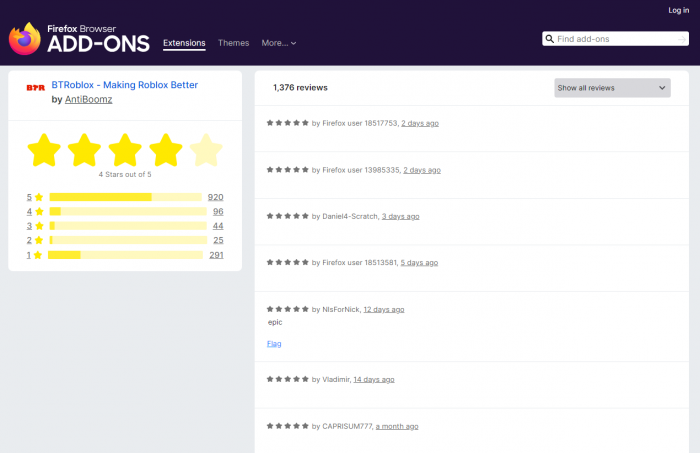The width and height of the screenshot is (700, 453).
Task: Click the 3-star rating bar
Action: coord(128,226)
